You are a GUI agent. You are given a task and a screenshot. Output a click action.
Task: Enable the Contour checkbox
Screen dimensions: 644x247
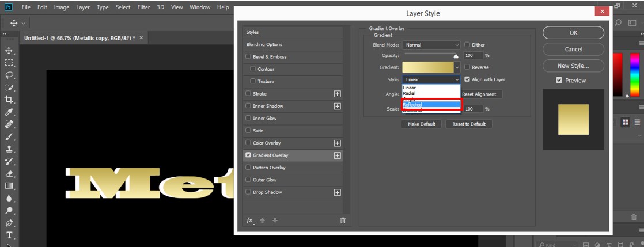[253, 69]
